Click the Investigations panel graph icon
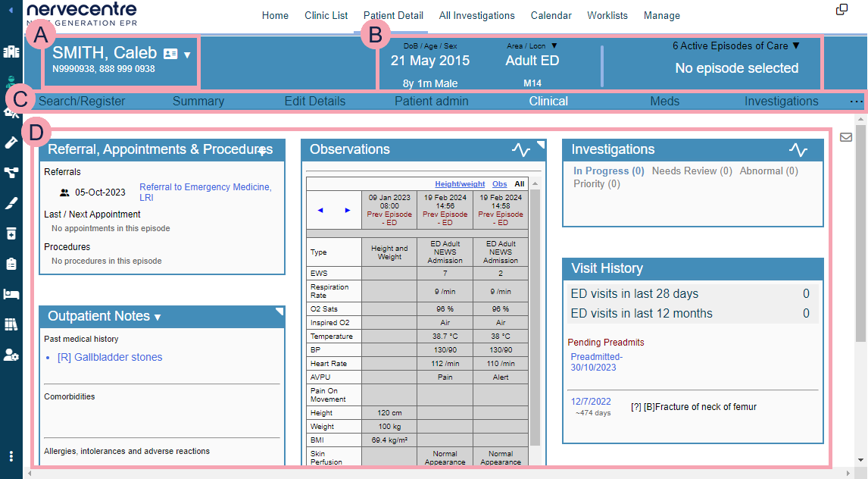The image size is (868, 479). point(798,149)
